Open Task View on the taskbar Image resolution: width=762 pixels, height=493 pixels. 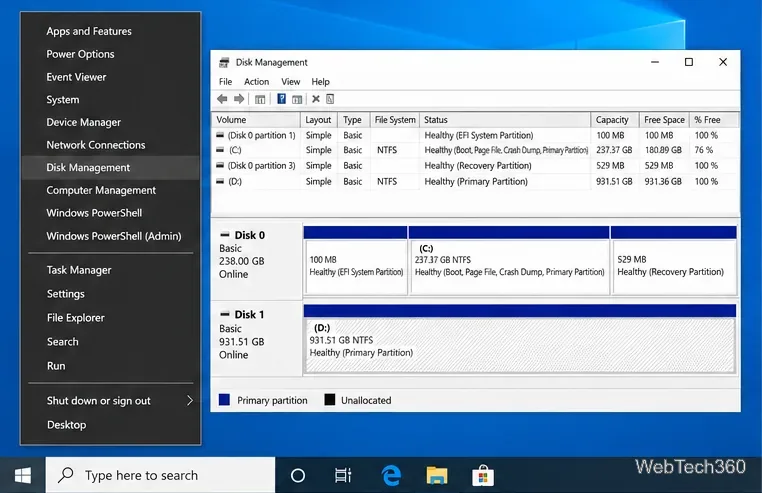[343, 475]
